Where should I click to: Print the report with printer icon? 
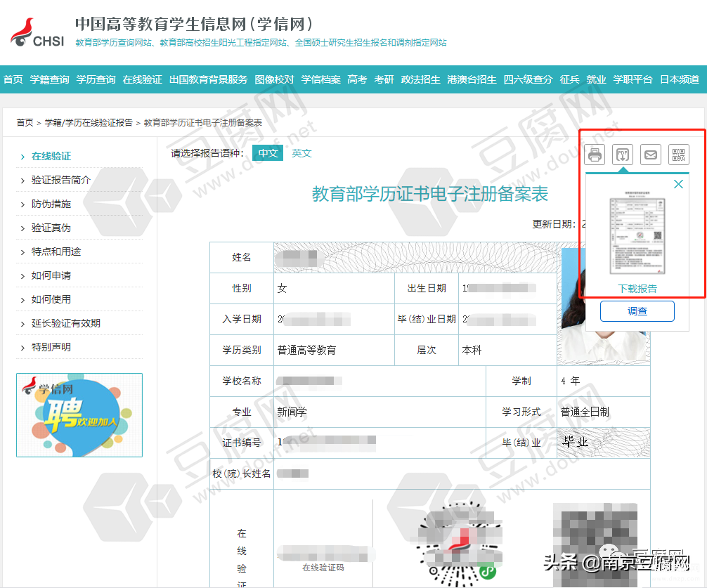pos(595,155)
